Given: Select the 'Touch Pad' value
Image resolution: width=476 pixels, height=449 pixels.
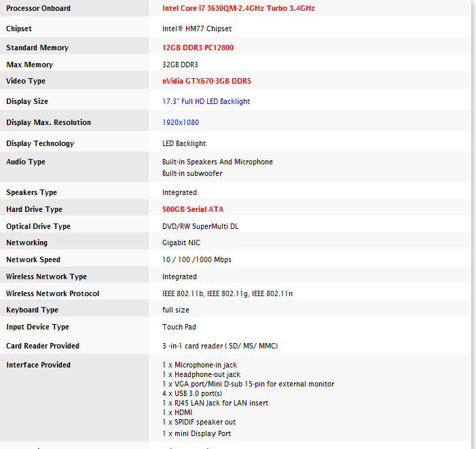Looking at the screenshot, I should [x=179, y=327].
